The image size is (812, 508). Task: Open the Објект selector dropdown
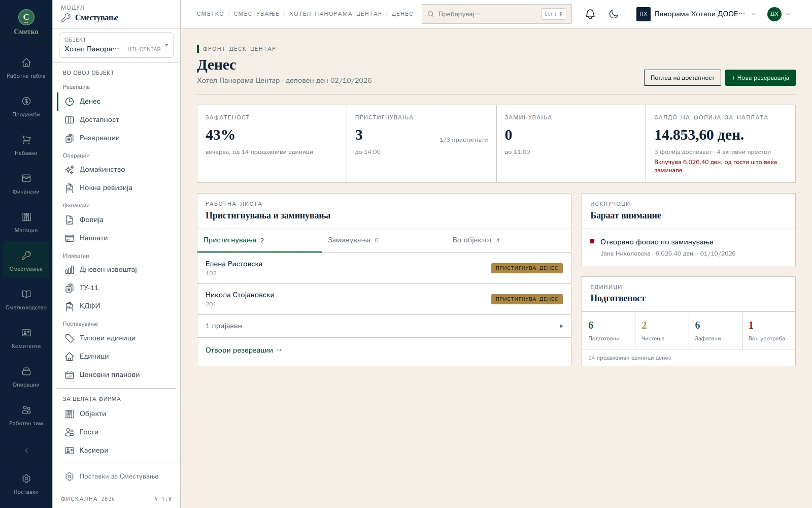116,45
